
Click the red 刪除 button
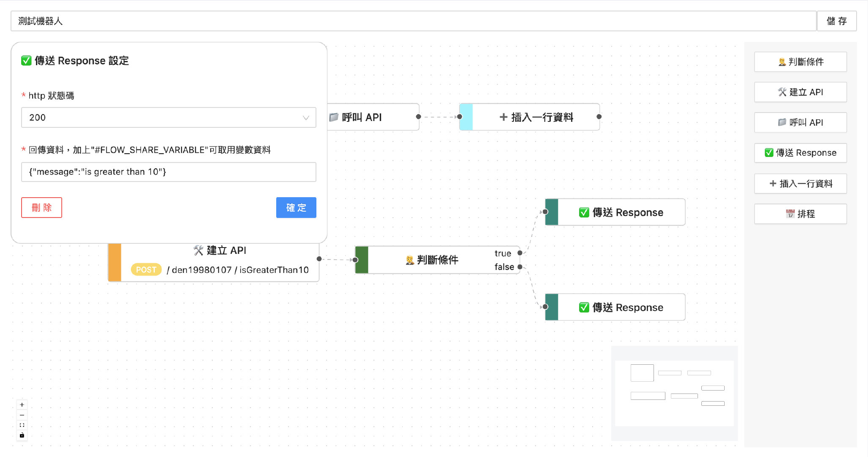[41, 208]
